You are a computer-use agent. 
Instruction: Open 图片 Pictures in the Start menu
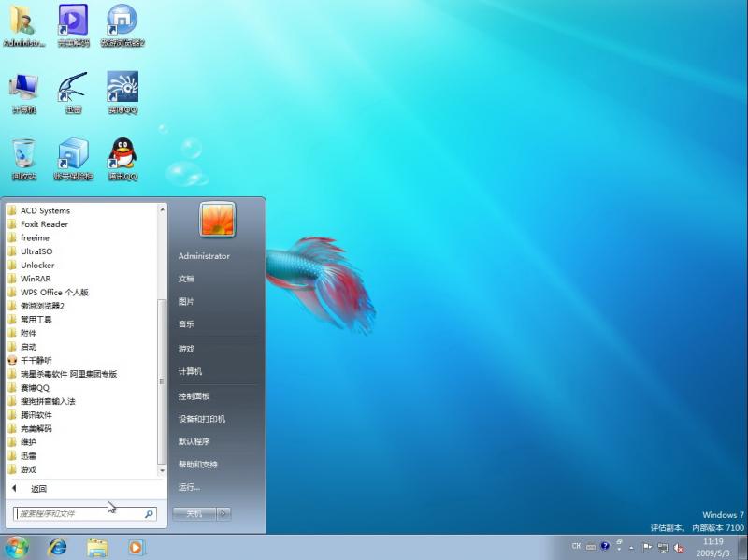click(x=186, y=301)
